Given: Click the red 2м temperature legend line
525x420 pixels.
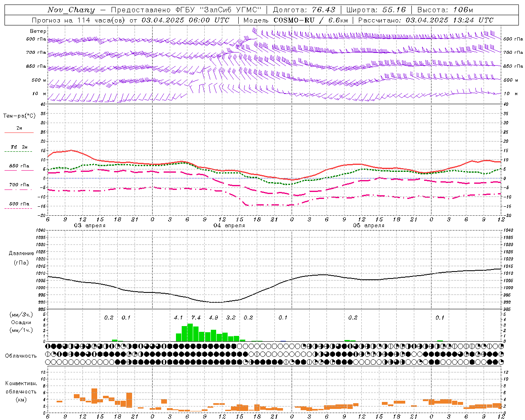Looking at the screenshot, I should pos(19,132).
